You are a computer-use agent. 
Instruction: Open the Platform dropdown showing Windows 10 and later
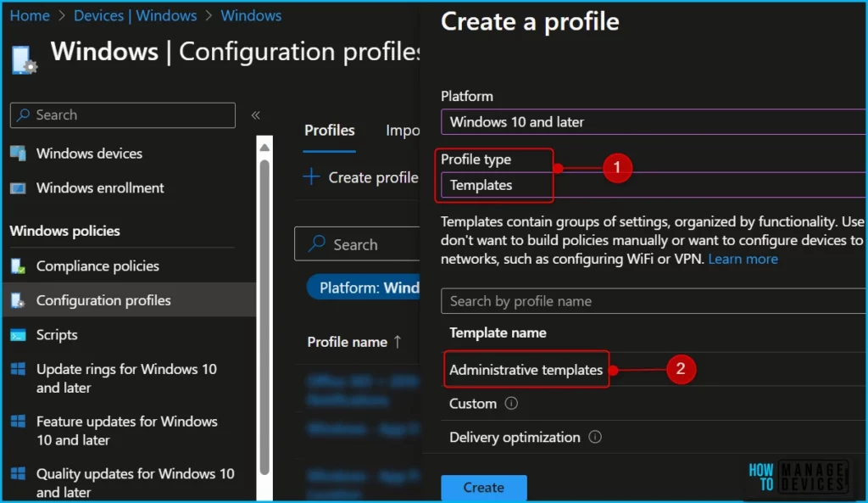[654, 122]
